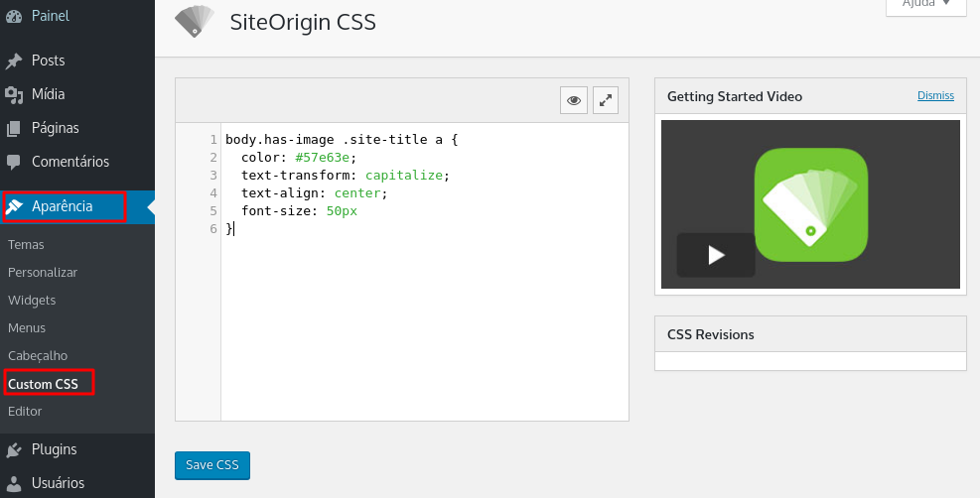980x498 pixels.
Task: Click the Posts pushpin icon
Action: pyautogui.click(x=14, y=62)
